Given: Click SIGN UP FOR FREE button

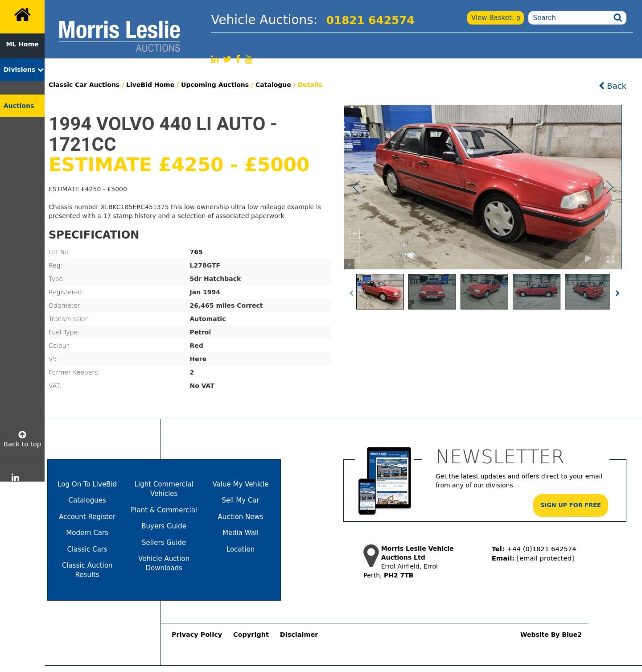Looking at the screenshot, I should (571, 505).
